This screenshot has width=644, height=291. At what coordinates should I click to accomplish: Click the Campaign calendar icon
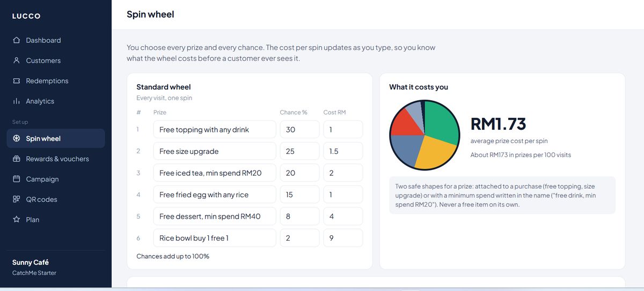click(x=16, y=179)
